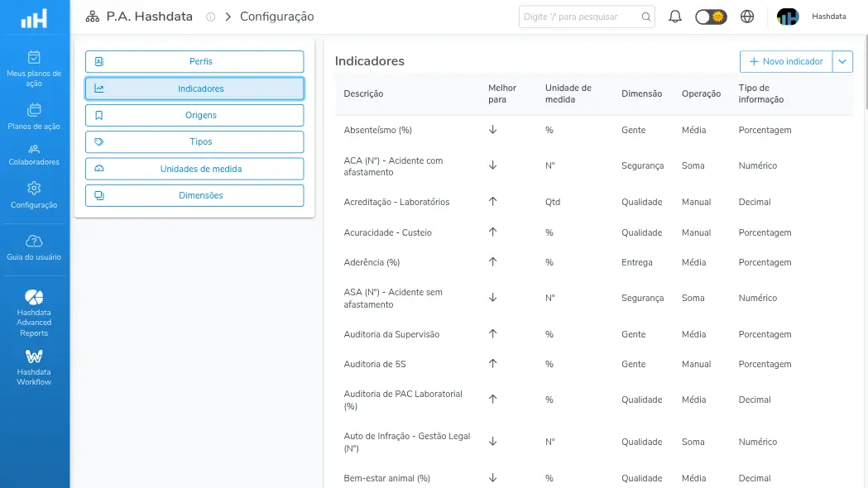Go to Colaboradores page
This screenshot has height=488, width=868.
34,155
